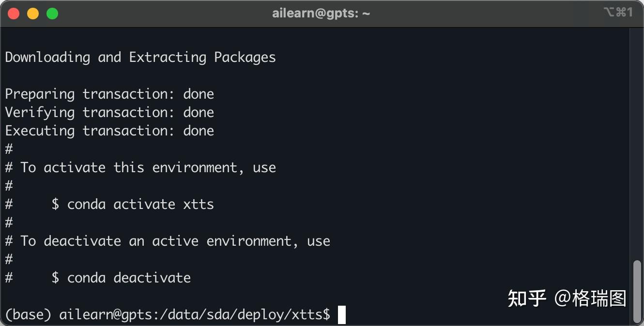
Task: Click the red close window button
Action: tap(14, 14)
